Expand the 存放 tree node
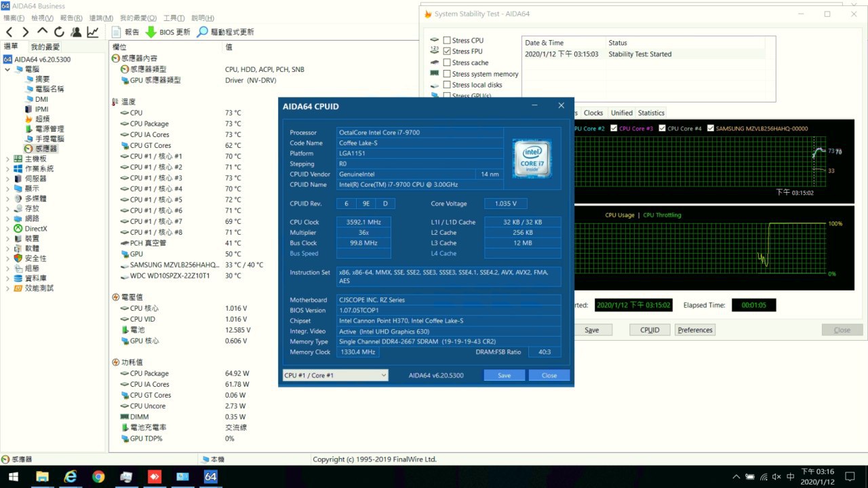 click(x=7, y=208)
